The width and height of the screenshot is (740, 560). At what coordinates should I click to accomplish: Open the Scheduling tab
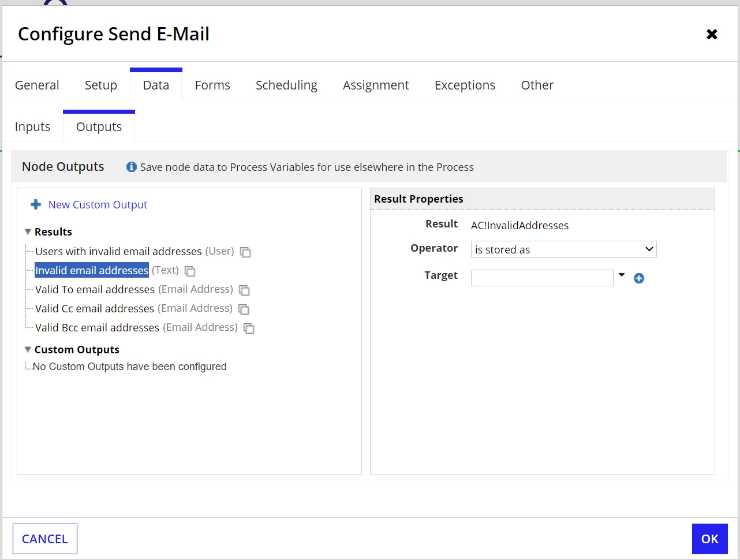(286, 85)
